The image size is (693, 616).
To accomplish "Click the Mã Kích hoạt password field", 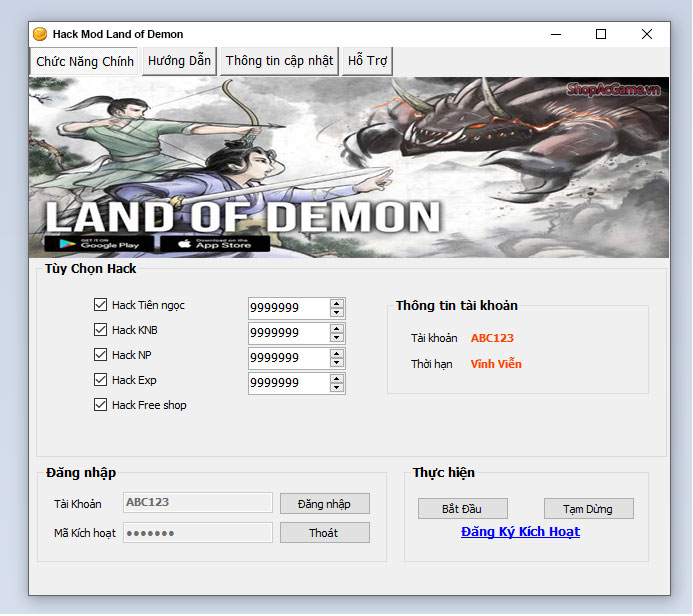I will (x=198, y=532).
